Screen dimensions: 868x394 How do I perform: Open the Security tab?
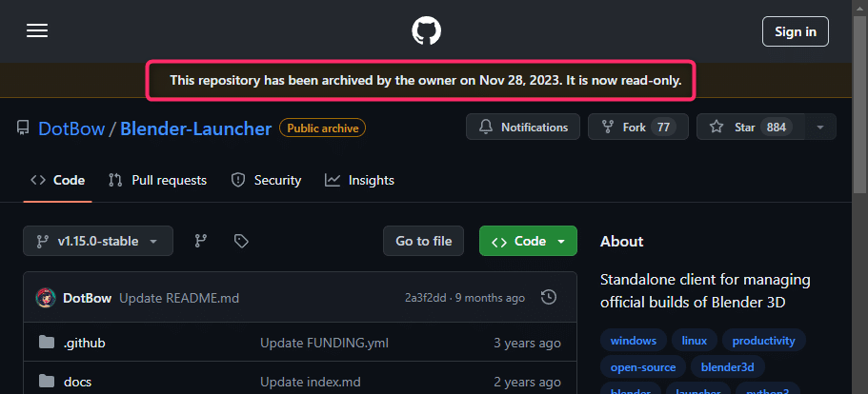click(267, 180)
